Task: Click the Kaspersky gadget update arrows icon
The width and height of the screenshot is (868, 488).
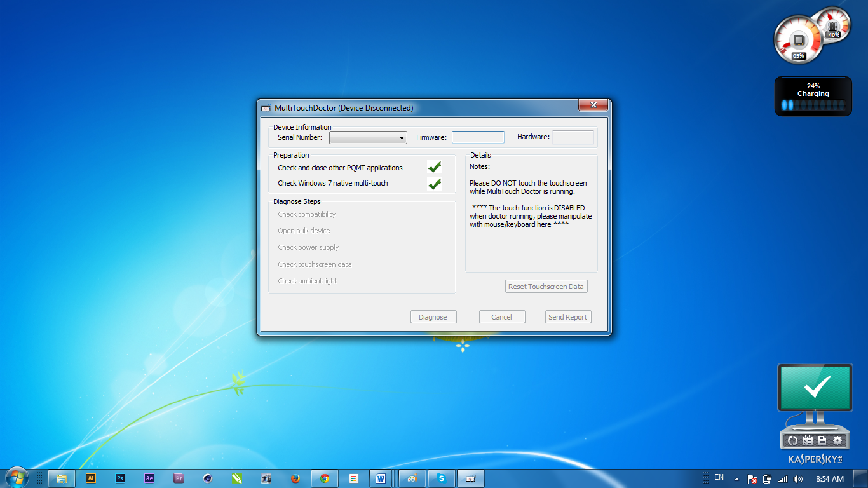Action: (792, 440)
